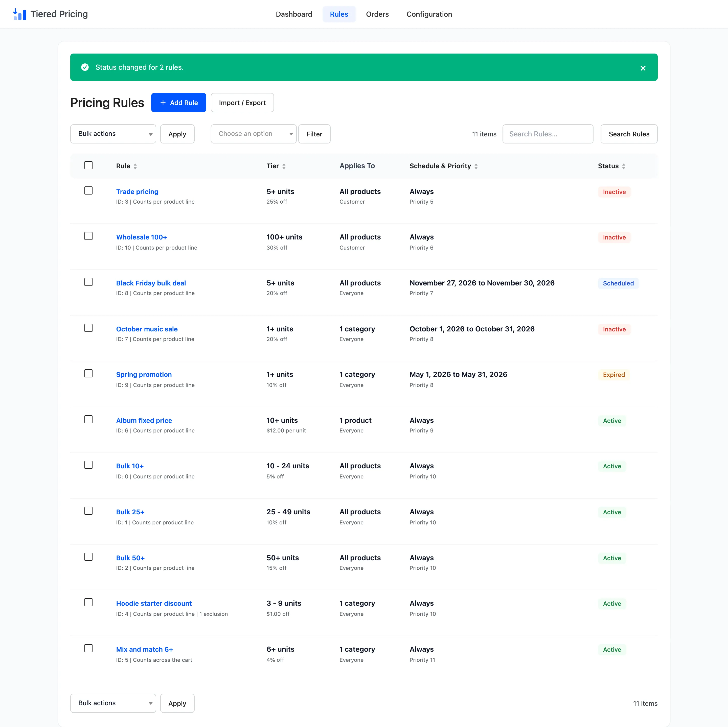This screenshot has height=727, width=728.
Task: Focus the Search Rules input field
Action: [x=548, y=134]
